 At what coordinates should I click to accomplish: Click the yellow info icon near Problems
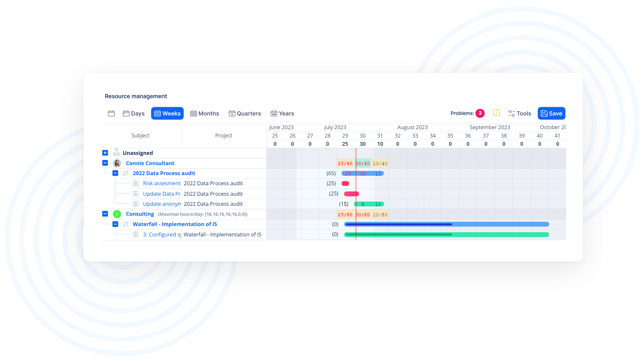tap(496, 113)
